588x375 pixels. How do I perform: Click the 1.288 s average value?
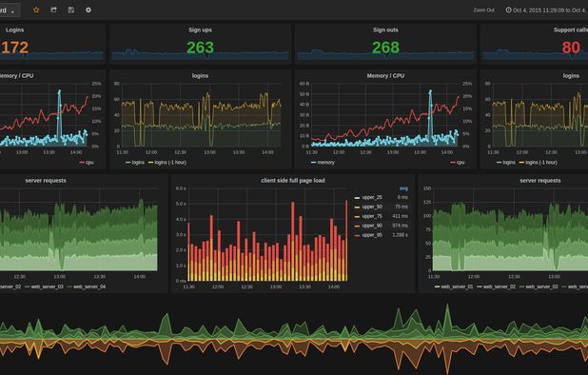pos(401,235)
